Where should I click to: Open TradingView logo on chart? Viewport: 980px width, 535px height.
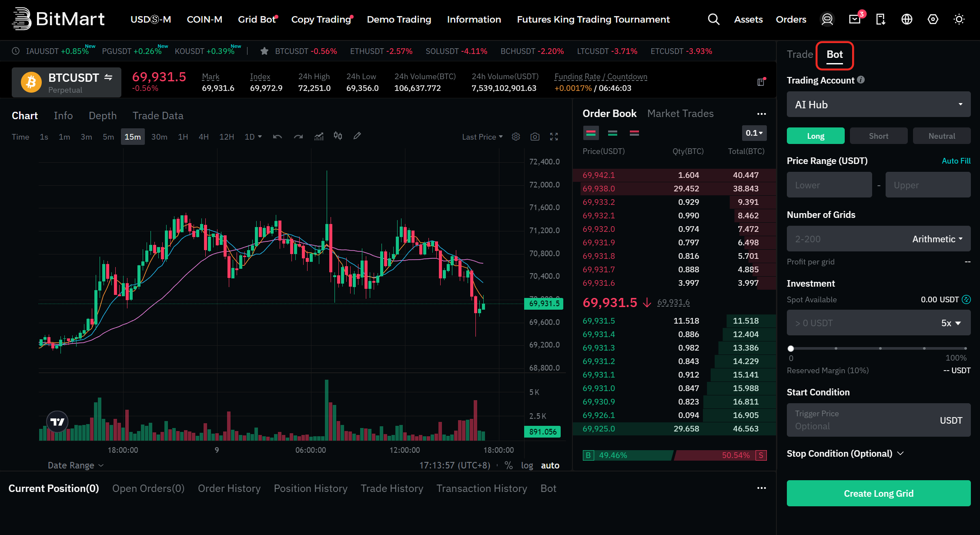[x=57, y=421]
